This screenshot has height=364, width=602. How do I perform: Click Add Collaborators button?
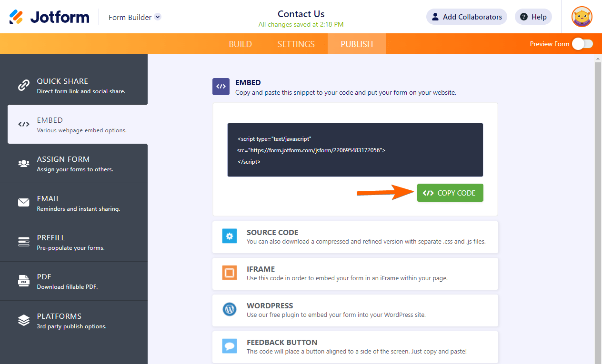(x=466, y=17)
